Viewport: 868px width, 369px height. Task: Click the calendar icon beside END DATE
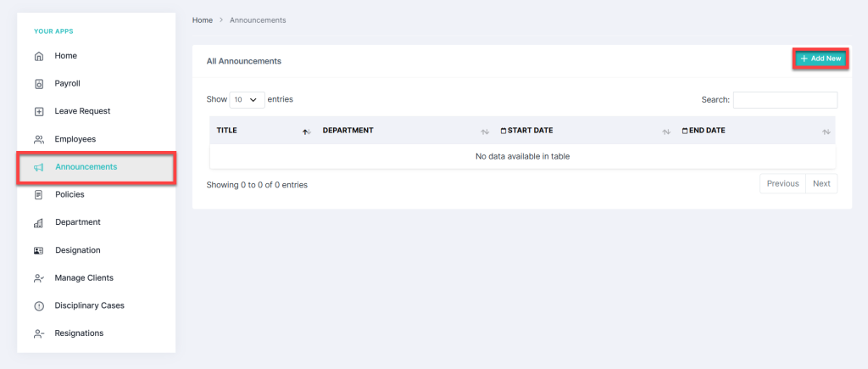685,131
